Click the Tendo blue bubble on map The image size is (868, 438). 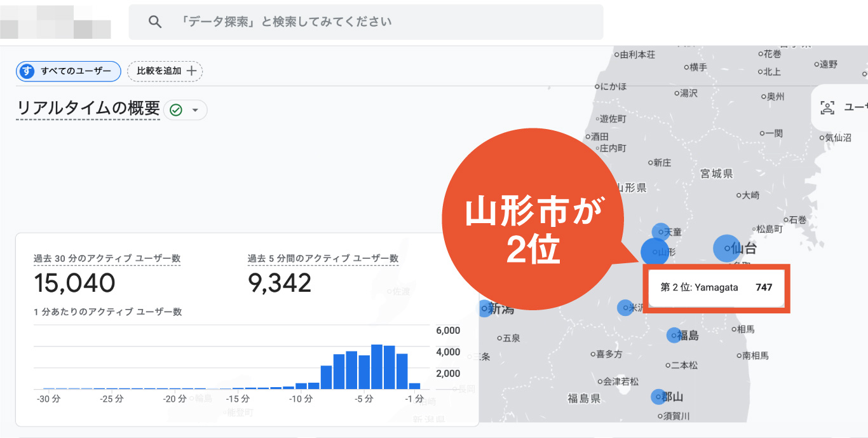[661, 232]
